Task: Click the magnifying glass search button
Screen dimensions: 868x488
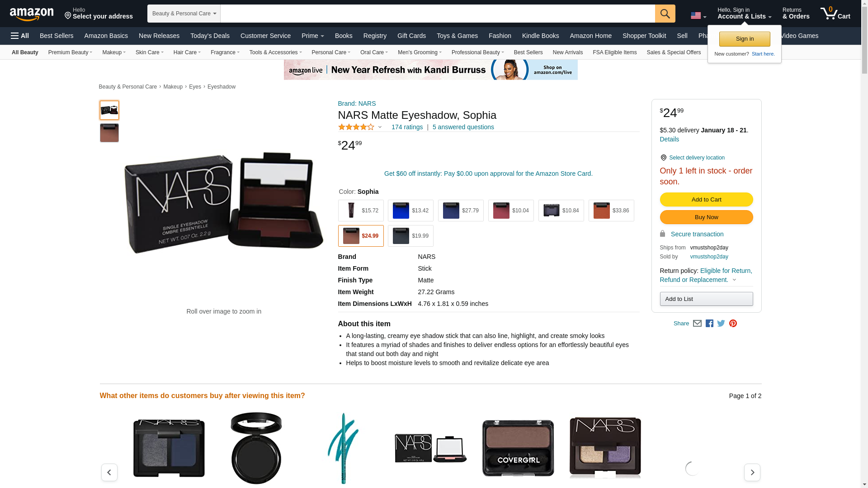Action: pos(665,14)
